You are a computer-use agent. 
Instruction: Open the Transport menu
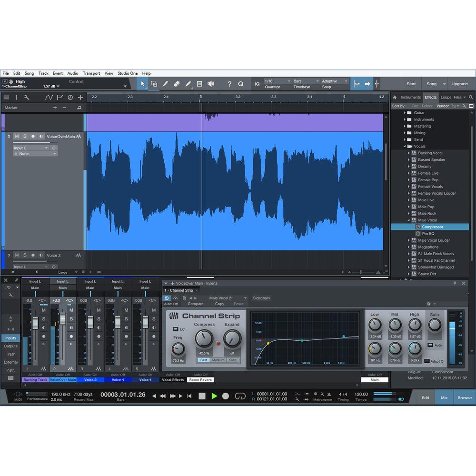tap(91, 73)
